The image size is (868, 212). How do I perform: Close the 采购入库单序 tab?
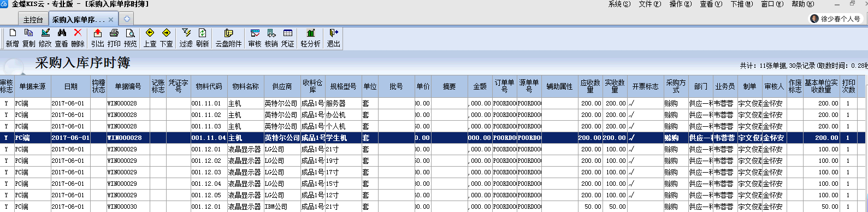point(111,20)
